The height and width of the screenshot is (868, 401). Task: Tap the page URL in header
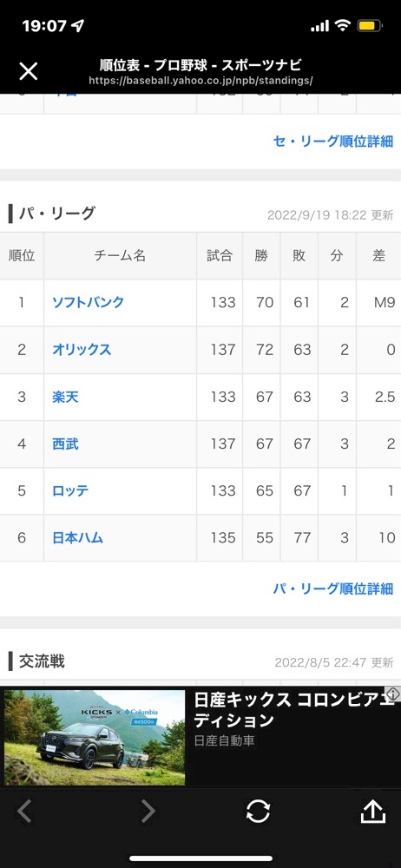coord(200,81)
